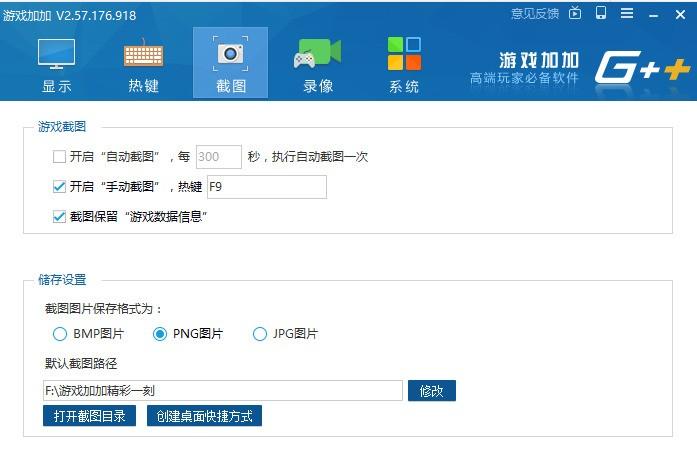The image size is (697, 452).
Task: Select the PNG图片 format radio button
Action: point(160,334)
